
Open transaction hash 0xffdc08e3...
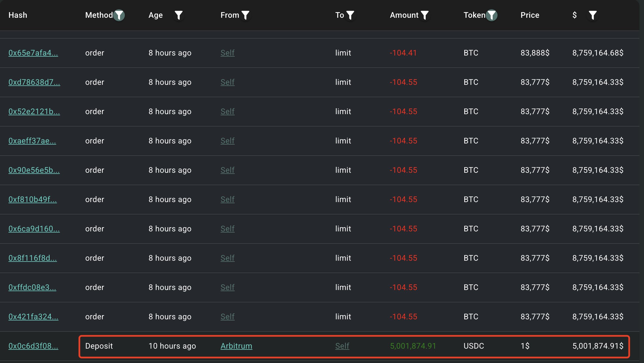(x=32, y=287)
